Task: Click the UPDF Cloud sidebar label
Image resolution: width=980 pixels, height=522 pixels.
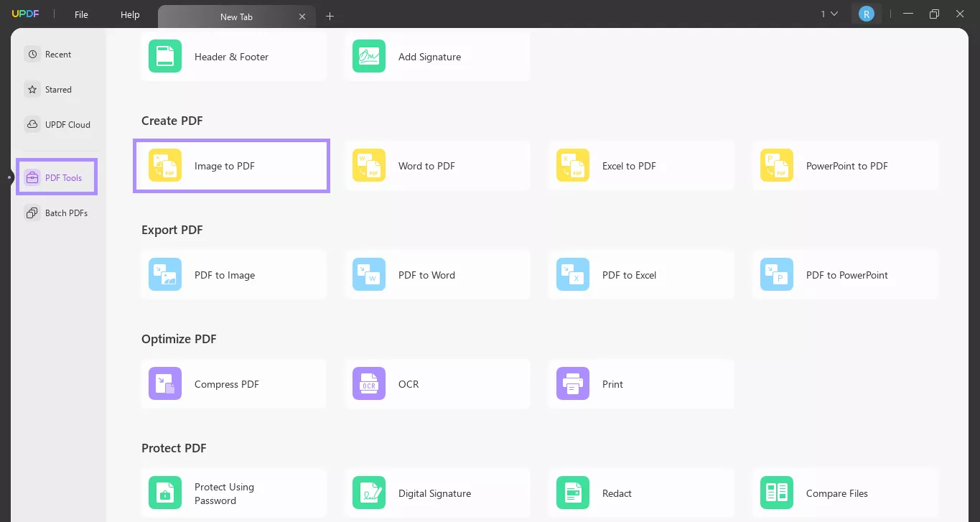Action: pos(67,125)
